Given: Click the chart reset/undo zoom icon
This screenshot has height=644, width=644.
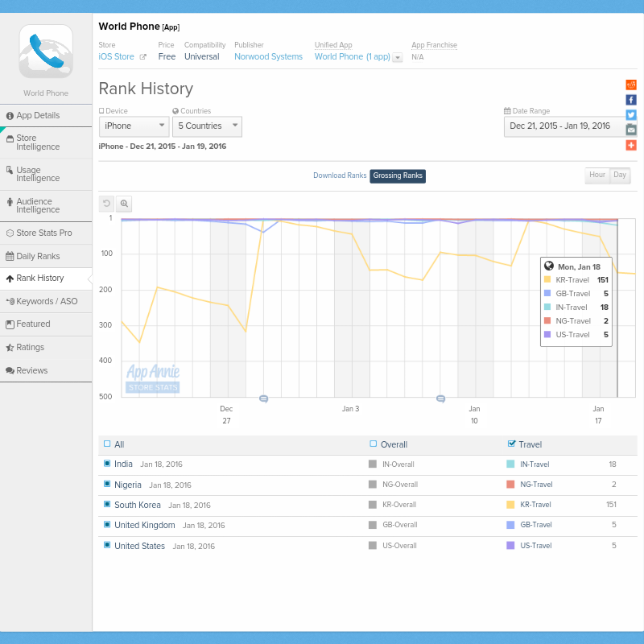Looking at the screenshot, I should point(106,204).
